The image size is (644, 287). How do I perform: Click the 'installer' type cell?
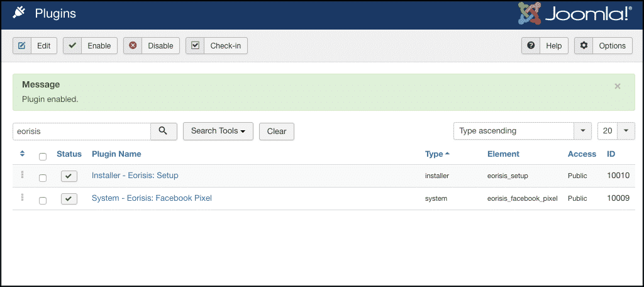437,176
